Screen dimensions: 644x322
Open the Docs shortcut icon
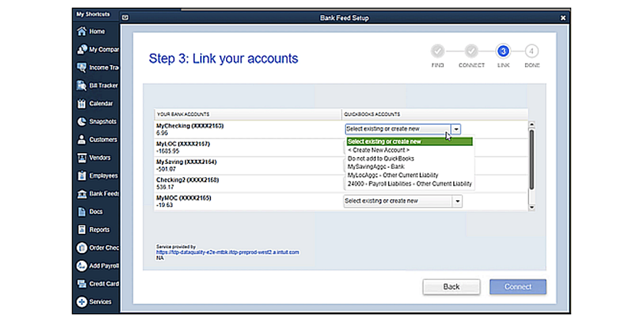click(81, 212)
